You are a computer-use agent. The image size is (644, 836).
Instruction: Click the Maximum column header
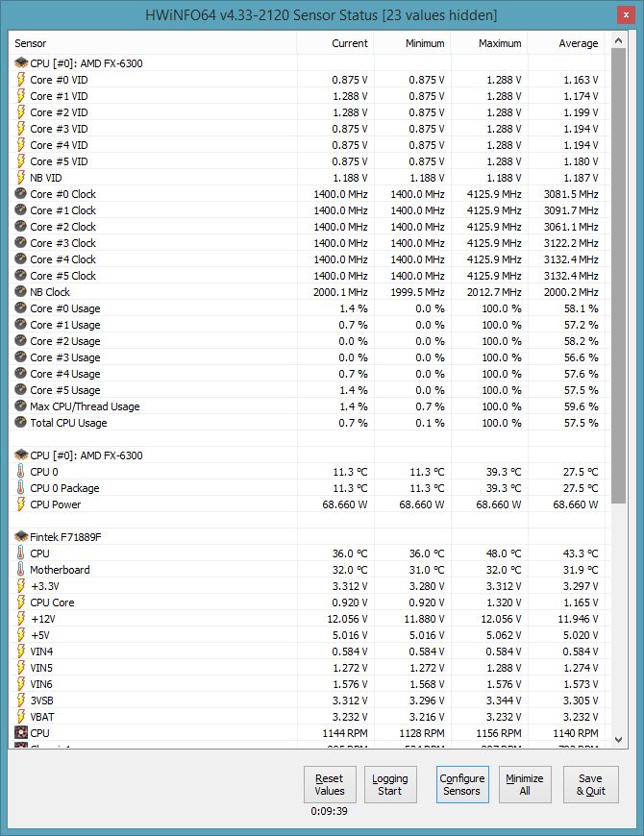coord(489,43)
